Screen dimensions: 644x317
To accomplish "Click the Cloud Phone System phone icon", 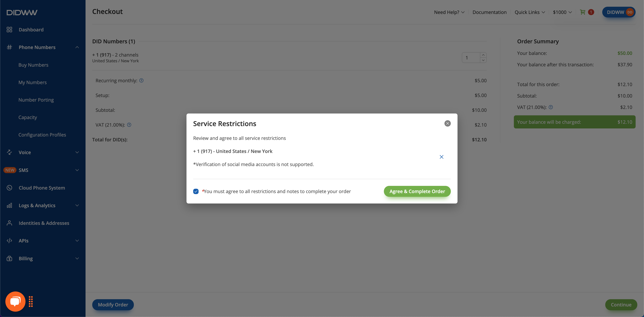I will [9, 188].
